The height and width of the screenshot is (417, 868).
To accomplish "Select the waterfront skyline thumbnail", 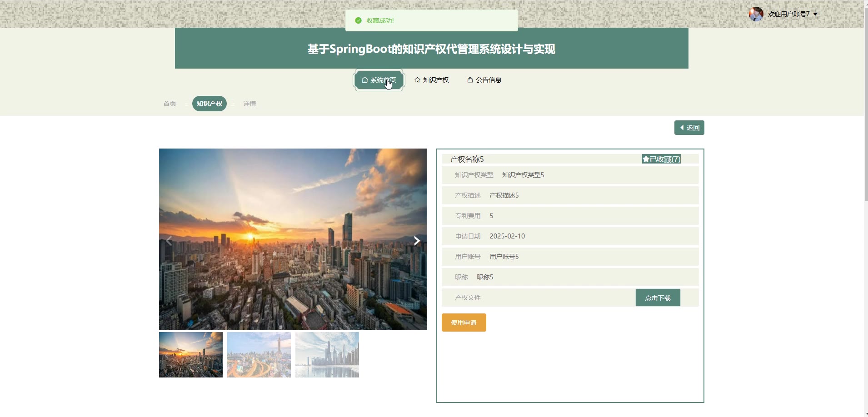I will 327,355.
